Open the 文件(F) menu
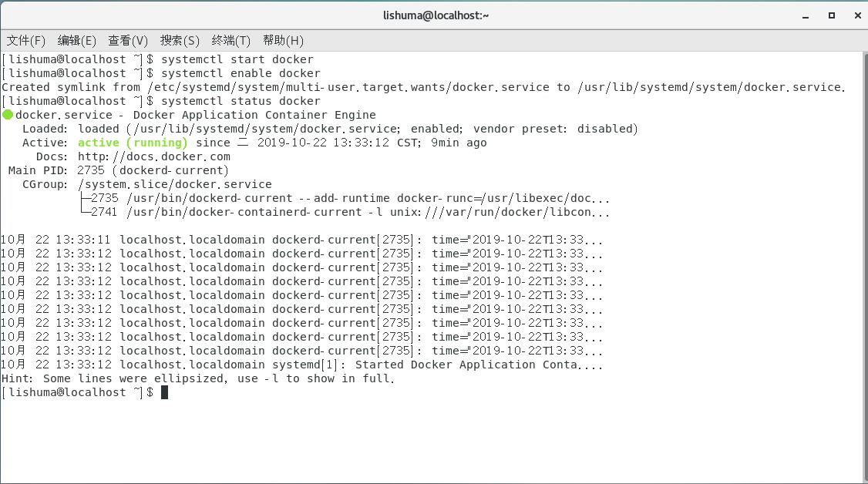Viewport: 868px width, 484px height. coord(26,40)
